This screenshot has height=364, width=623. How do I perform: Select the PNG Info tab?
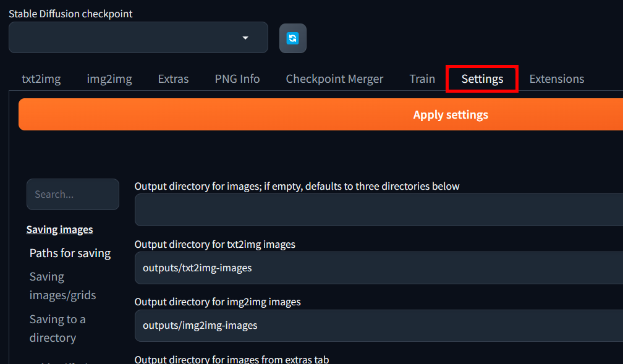coord(237,79)
